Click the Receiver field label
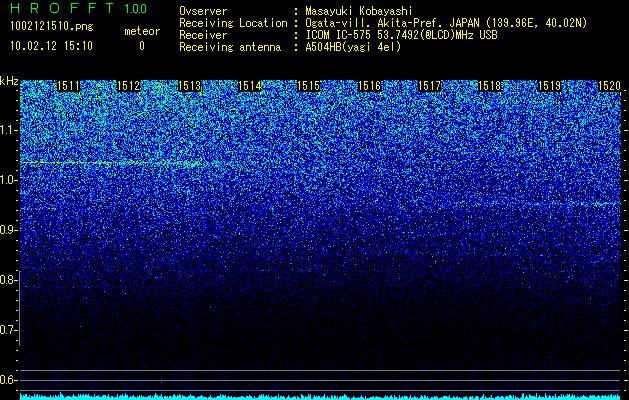Viewport: 629px width, 400px height. [x=203, y=35]
